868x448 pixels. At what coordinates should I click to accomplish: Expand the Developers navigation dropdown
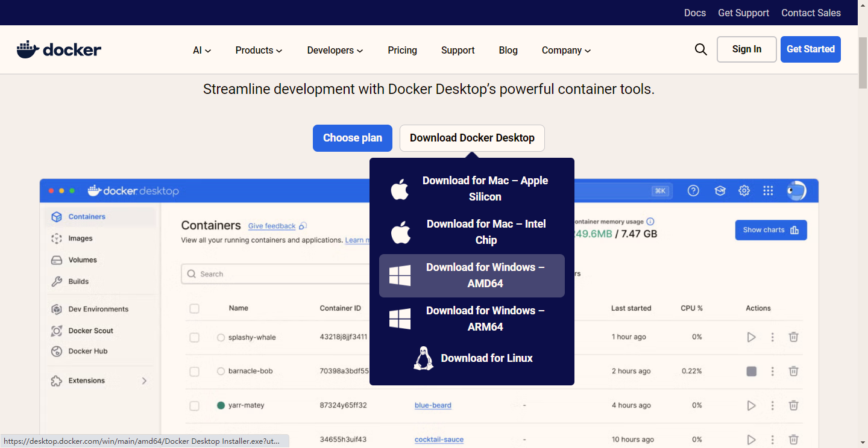(335, 51)
